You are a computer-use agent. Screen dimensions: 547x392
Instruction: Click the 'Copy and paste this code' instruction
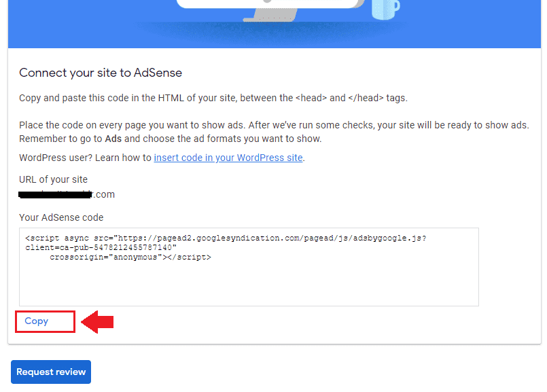pyautogui.click(x=213, y=98)
